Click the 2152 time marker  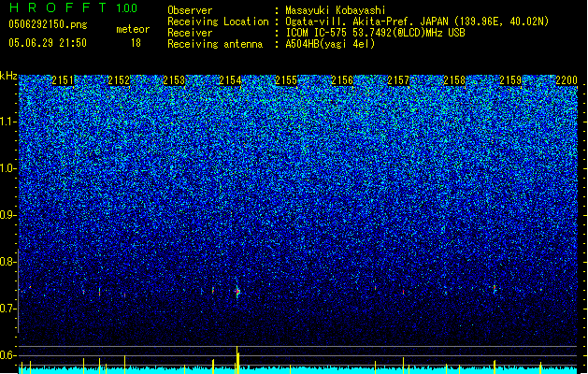click(119, 80)
